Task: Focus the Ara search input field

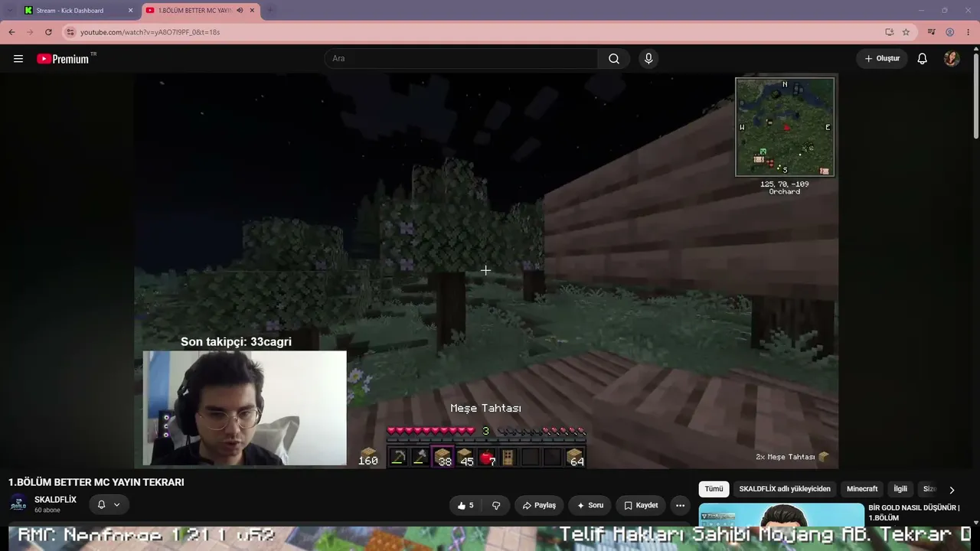Action: coord(461,59)
